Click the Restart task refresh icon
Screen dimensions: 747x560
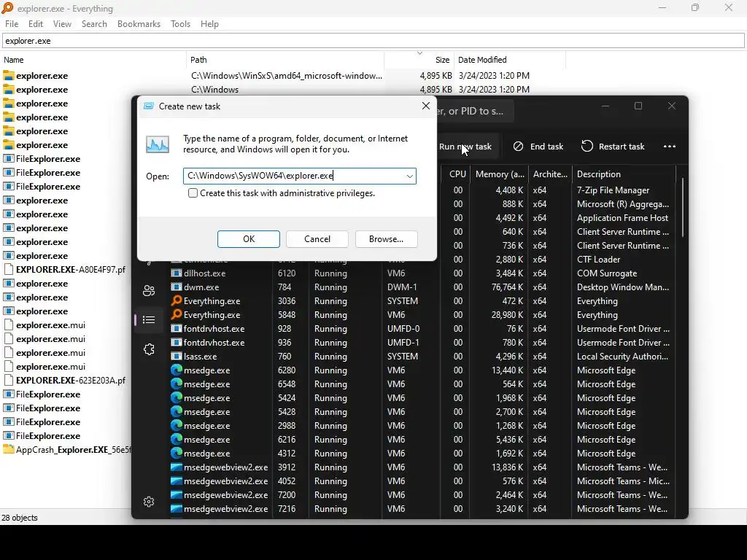point(587,146)
